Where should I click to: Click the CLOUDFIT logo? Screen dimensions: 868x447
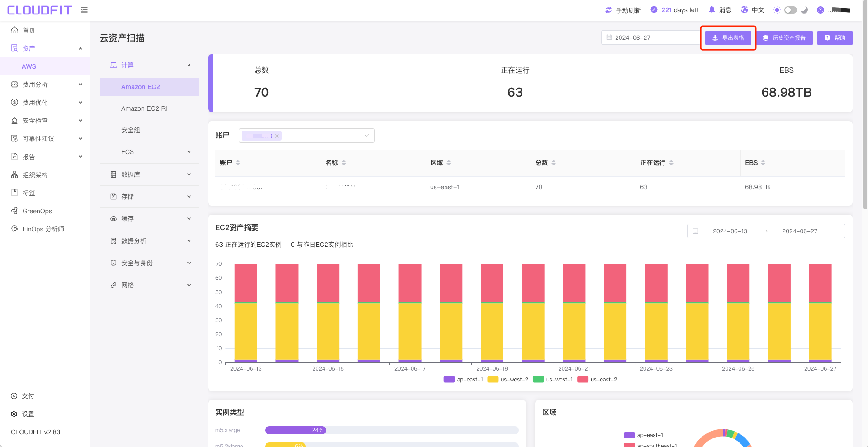click(39, 10)
